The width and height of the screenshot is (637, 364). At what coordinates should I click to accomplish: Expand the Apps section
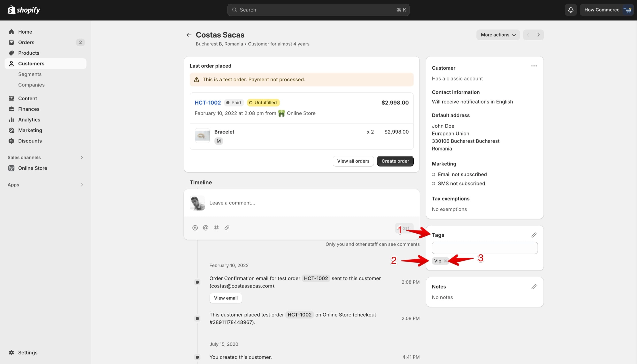click(82, 185)
